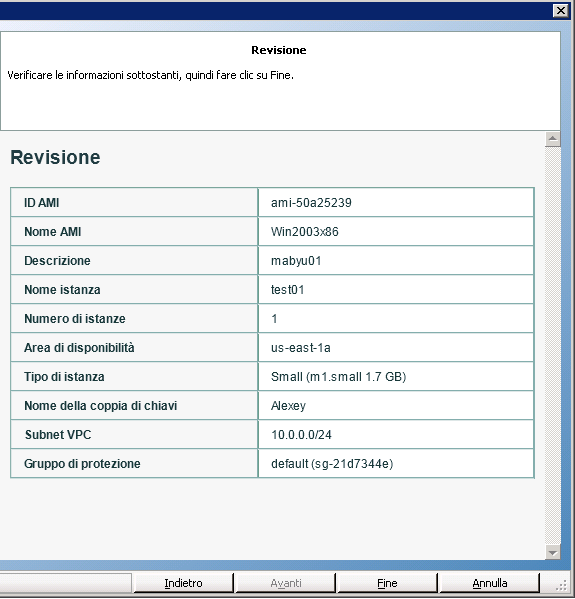Click the Alexey key pair value
The height and width of the screenshot is (599, 575).
(x=288, y=406)
